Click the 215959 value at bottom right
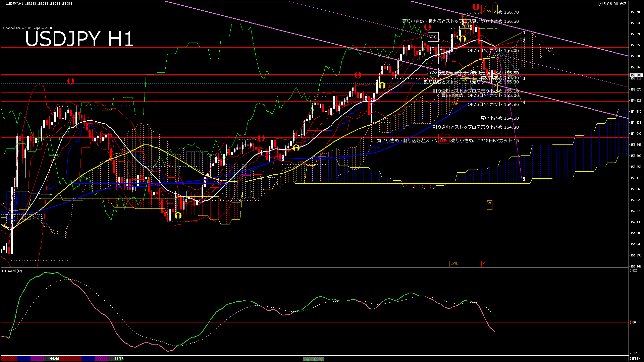 tap(635, 359)
